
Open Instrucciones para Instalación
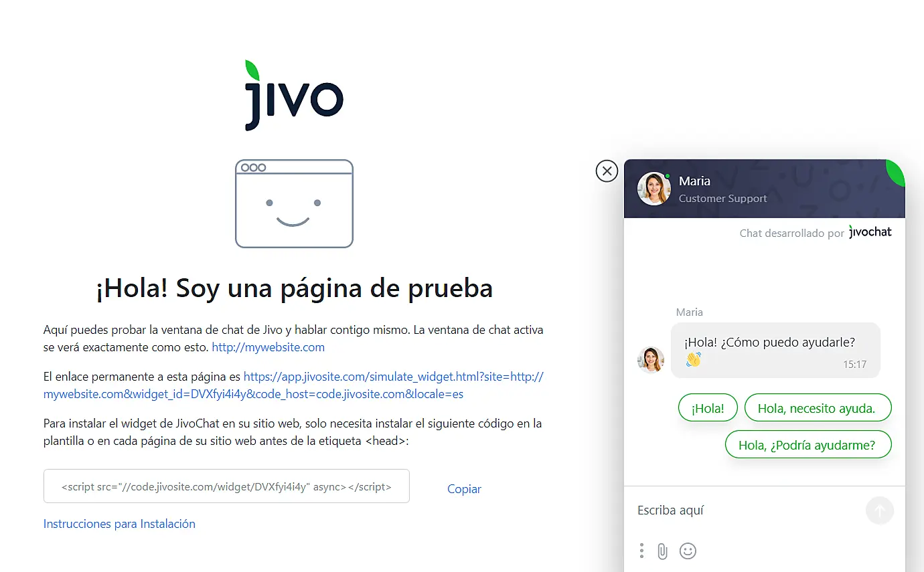tap(119, 524)
